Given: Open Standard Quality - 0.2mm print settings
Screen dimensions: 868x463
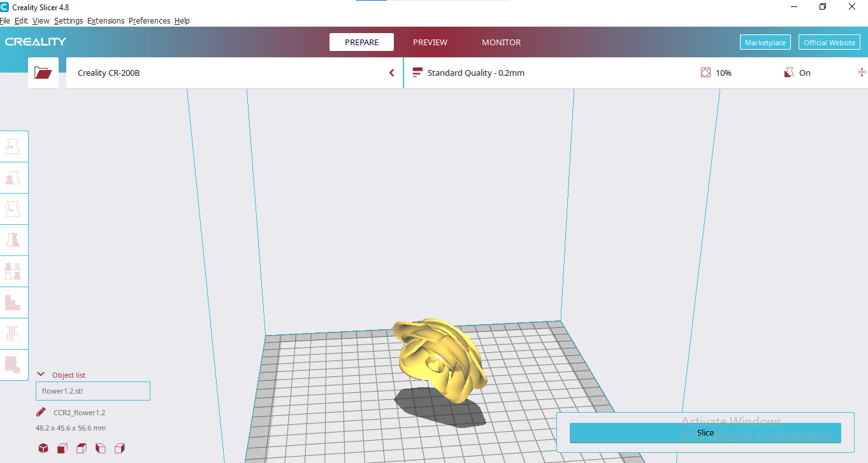Looking at the screenshot, I should click(476, 73).
